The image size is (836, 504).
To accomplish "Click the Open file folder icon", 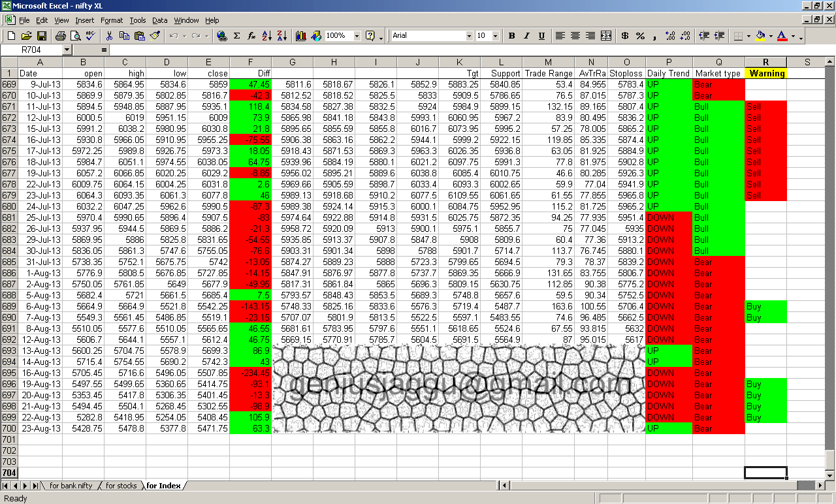I will coord(26,36).
